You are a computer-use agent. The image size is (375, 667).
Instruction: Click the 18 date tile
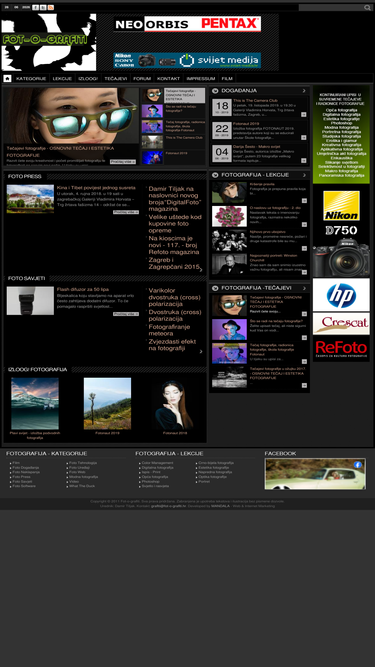[222, 107]
